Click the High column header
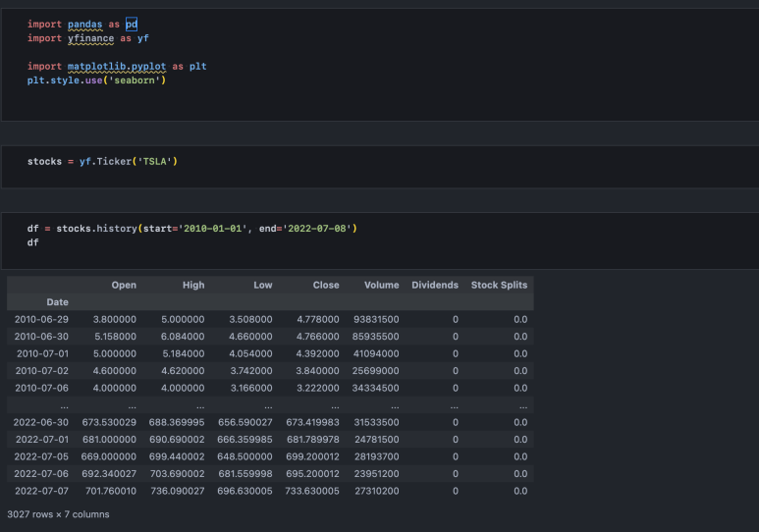 click(193, 285)
